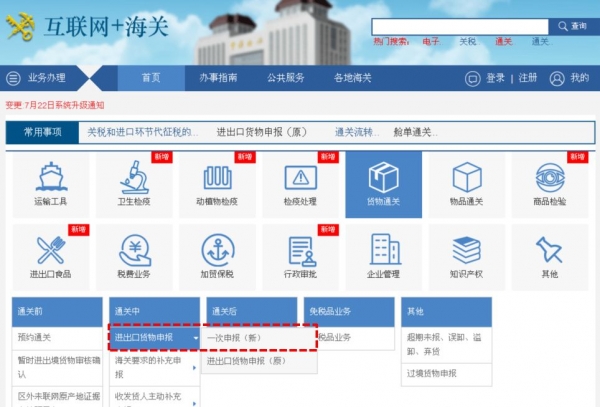The height and width of the screenshot is (407, 600).
Task: Click the 查询 search button
Action: tap(573, 26)
